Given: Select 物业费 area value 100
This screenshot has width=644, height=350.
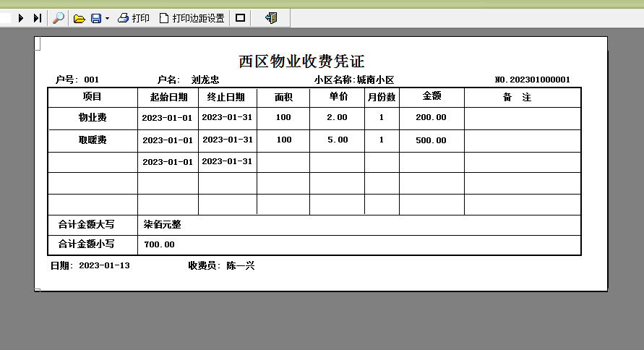Looking at the screenshot, I should tap(283, 117).
